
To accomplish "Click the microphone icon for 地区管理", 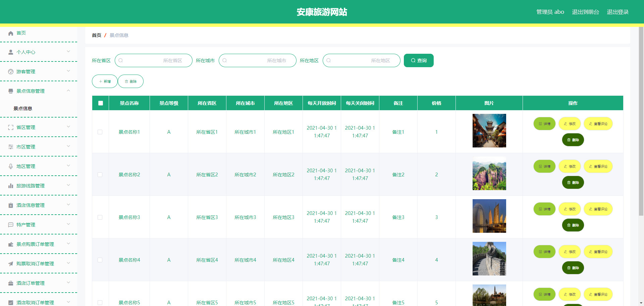I will 11,166.
